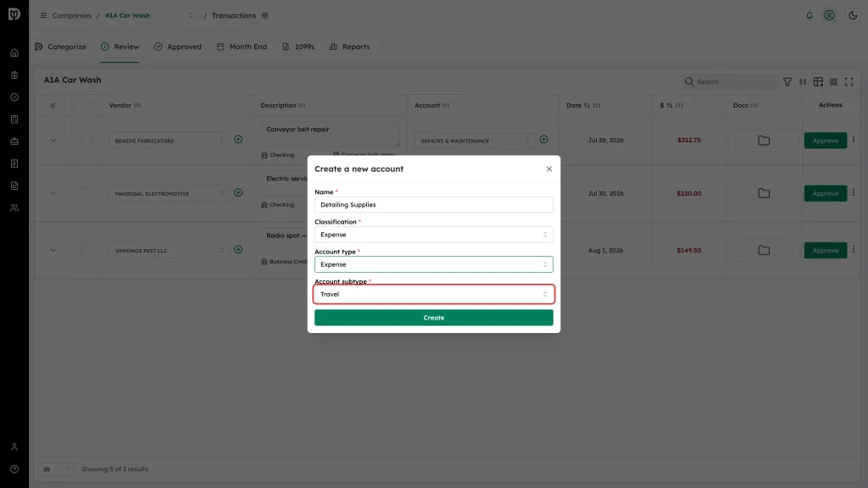Switch to the Month End tab
Viewport: 868px width, 488px height.
tap(242, 47)
